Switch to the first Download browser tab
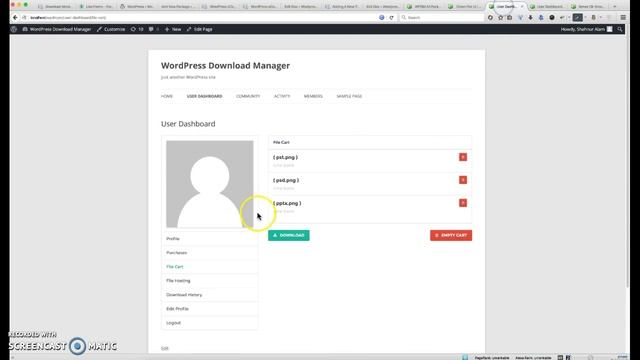 tap(55, 7)
